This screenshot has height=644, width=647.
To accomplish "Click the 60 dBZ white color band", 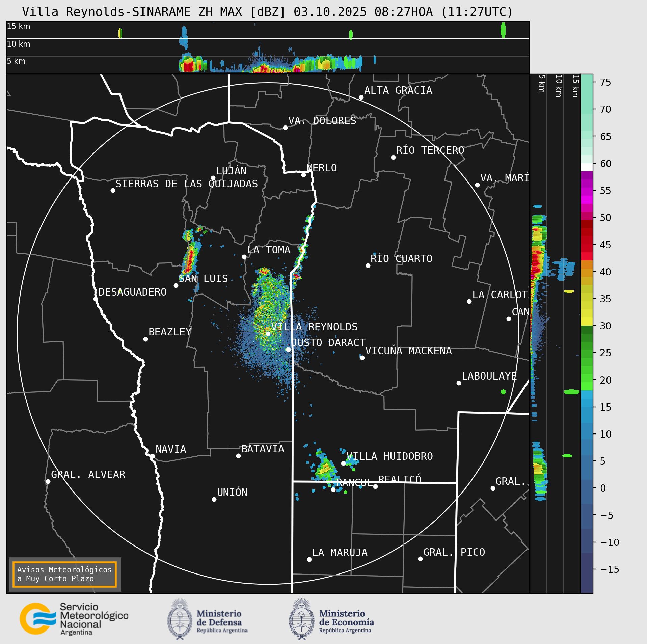I will click(x=587, y=167).
